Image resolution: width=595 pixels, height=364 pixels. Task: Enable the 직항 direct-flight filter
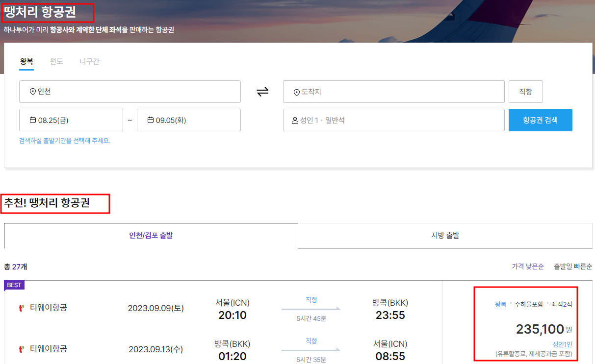pyautogui.click(x=525, y=92)
